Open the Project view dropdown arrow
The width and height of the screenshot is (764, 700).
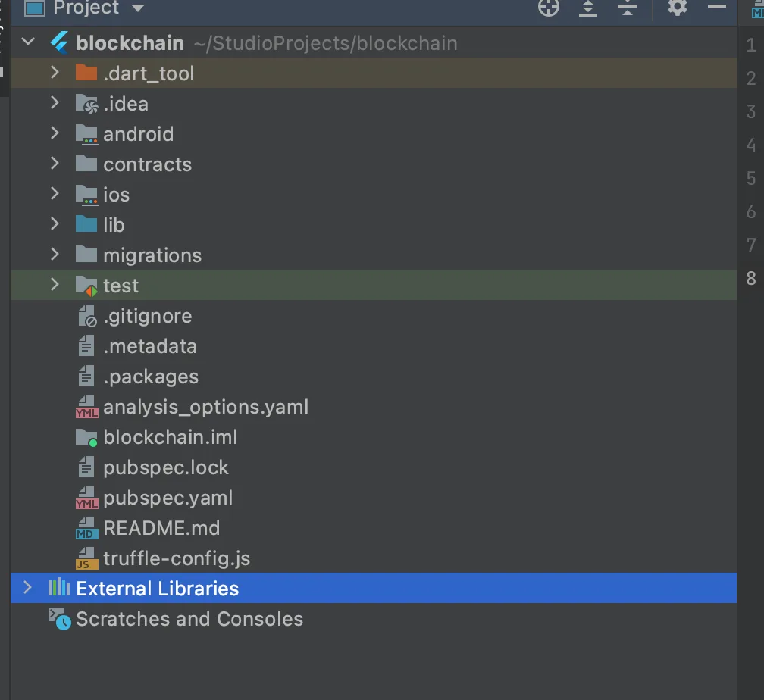point(138,8)
